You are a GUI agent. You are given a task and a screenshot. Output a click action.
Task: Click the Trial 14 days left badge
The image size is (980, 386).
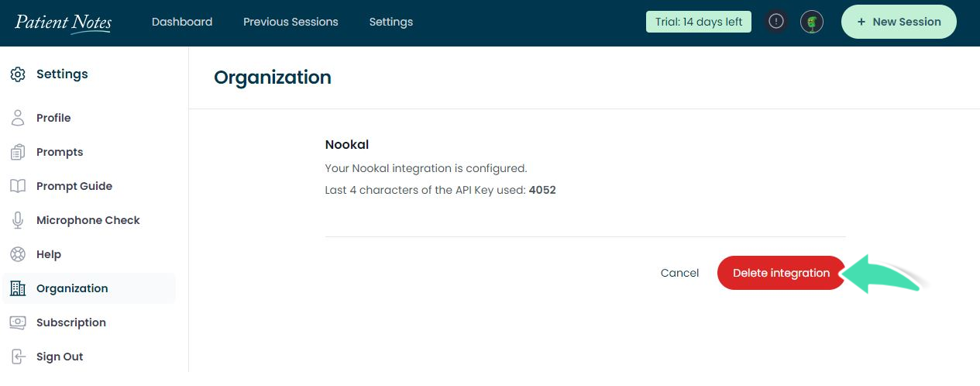pos(699,22)
